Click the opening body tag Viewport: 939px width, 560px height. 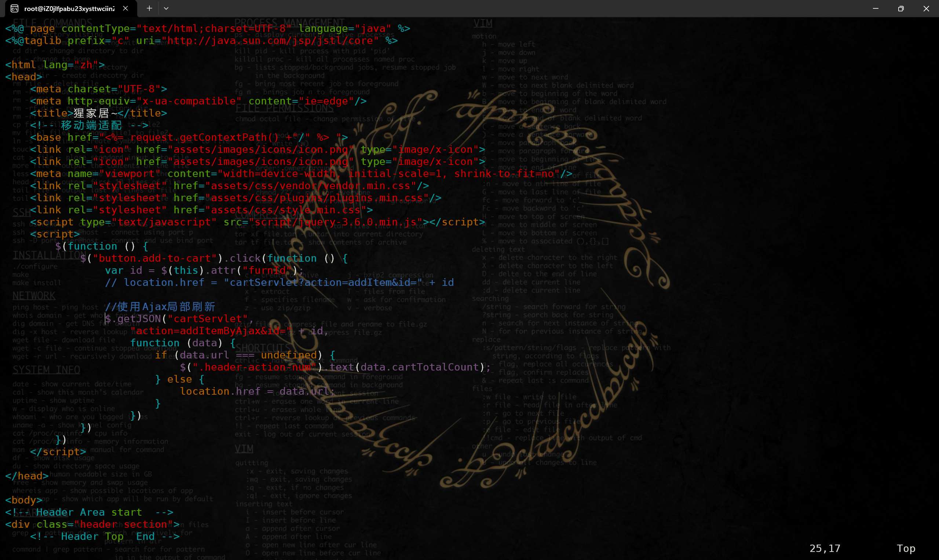coord(23,500)
